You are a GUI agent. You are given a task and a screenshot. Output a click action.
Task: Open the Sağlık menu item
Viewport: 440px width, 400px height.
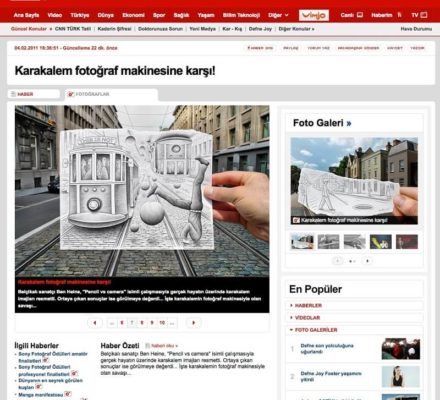[181, 15]
